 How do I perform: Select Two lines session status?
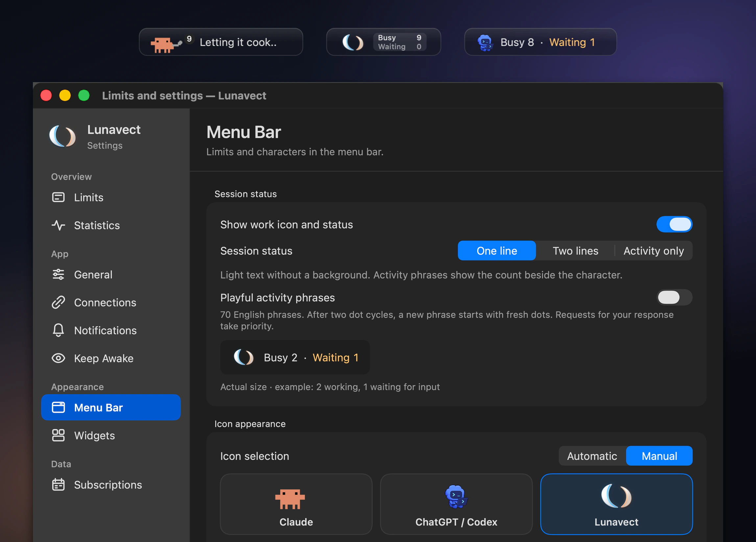pos(575,251)
